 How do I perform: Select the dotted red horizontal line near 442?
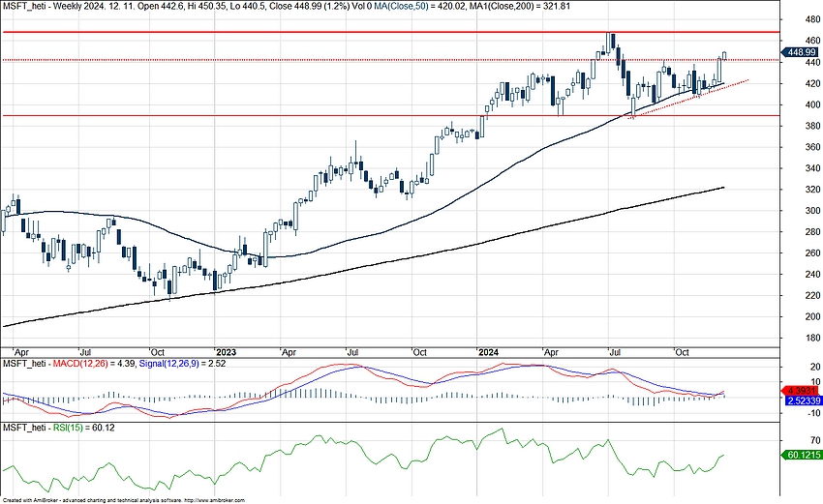coord(290,60)
